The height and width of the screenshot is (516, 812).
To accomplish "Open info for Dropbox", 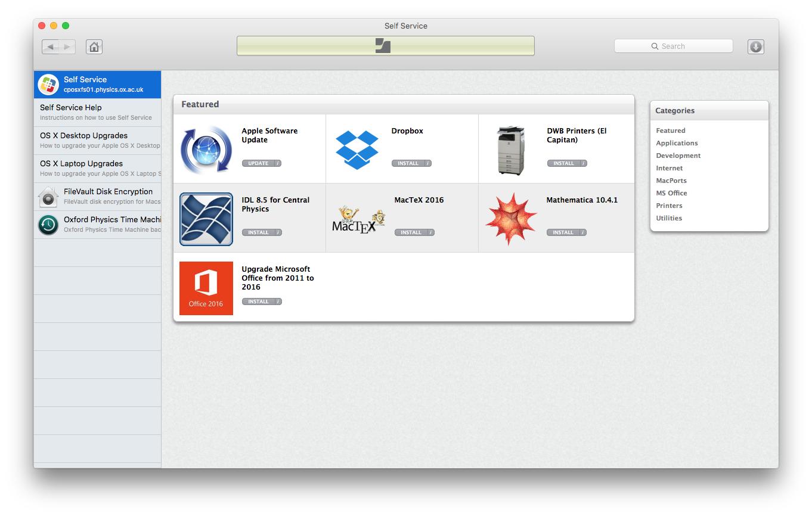I will (427, 163).
